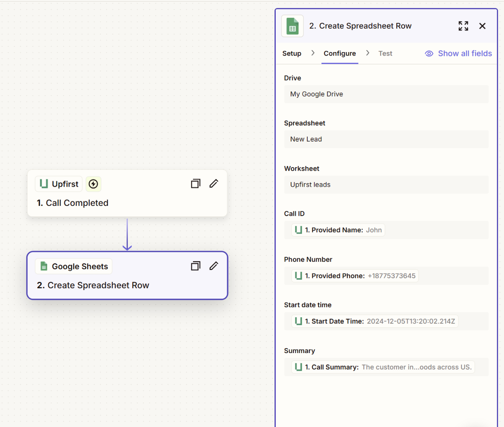Image resolution: width=504 pixels, height=427 pixels.
Task: Click the Upfirst icon in Provided Name pill
Action: coord(298,230)
